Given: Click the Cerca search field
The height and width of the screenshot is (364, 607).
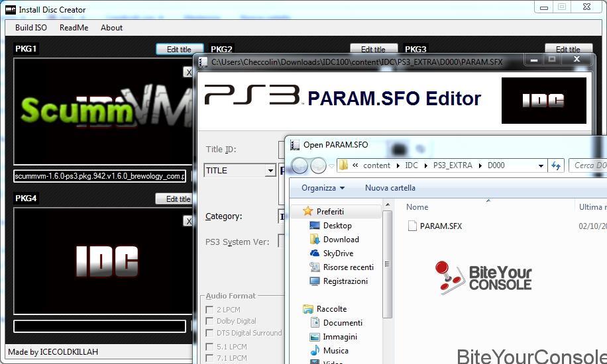Looking at the screenshot, I should coord(588,165).
